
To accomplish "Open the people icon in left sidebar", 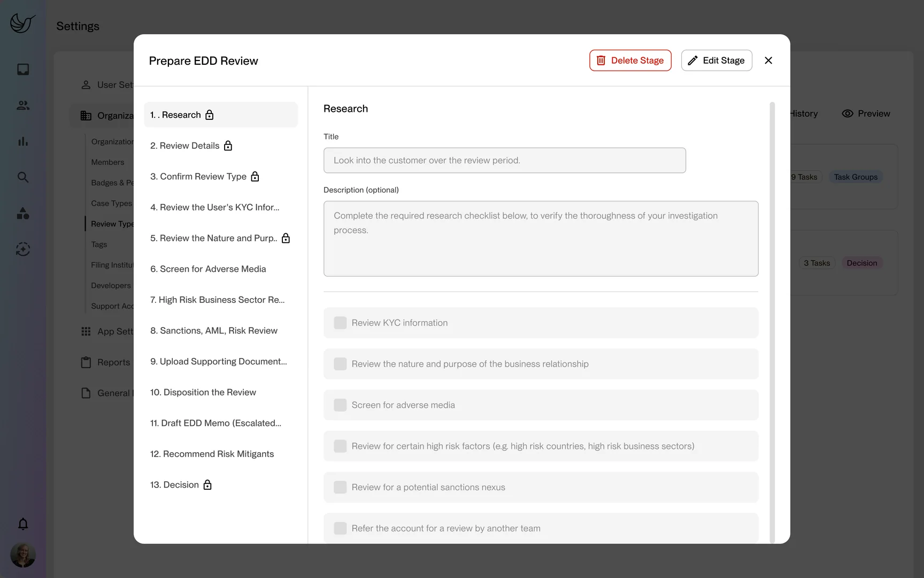I will [23, 105].
